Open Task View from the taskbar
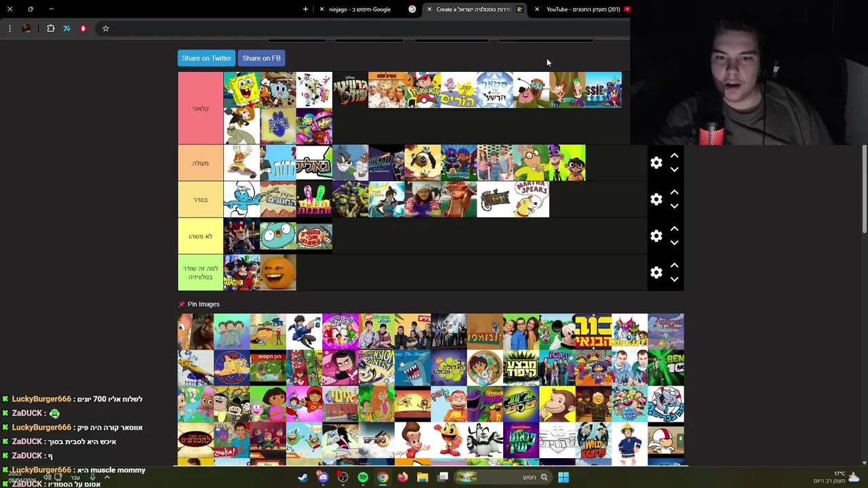Image resolution: width=868 pixels, height=488 pixels. point(443,477)
